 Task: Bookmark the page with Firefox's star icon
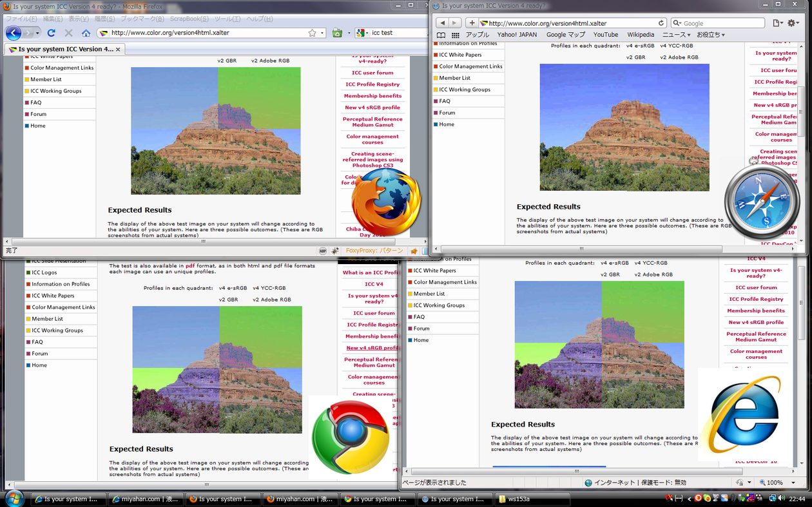point(313,33)
